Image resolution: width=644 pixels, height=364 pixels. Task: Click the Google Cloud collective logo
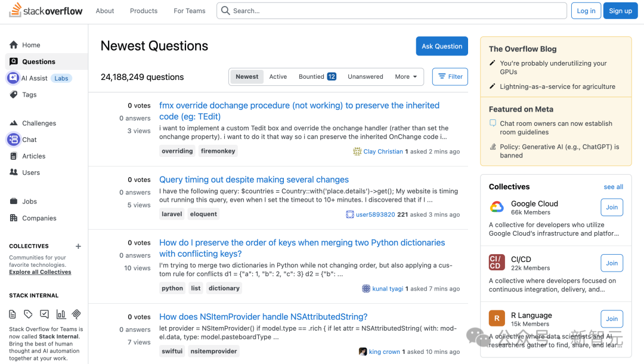click(497, 208)
